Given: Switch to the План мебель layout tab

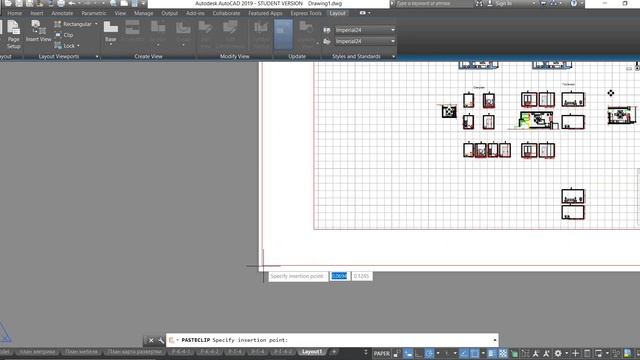Looking at the screenshot, I should pyautogui.click(x=81, y=351).
